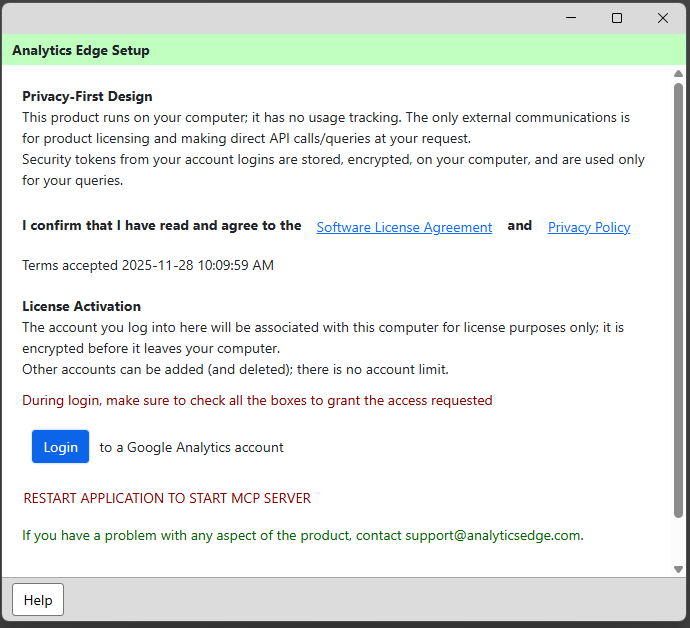
Task: Maximize the setup window
Action: coord(617,18)
